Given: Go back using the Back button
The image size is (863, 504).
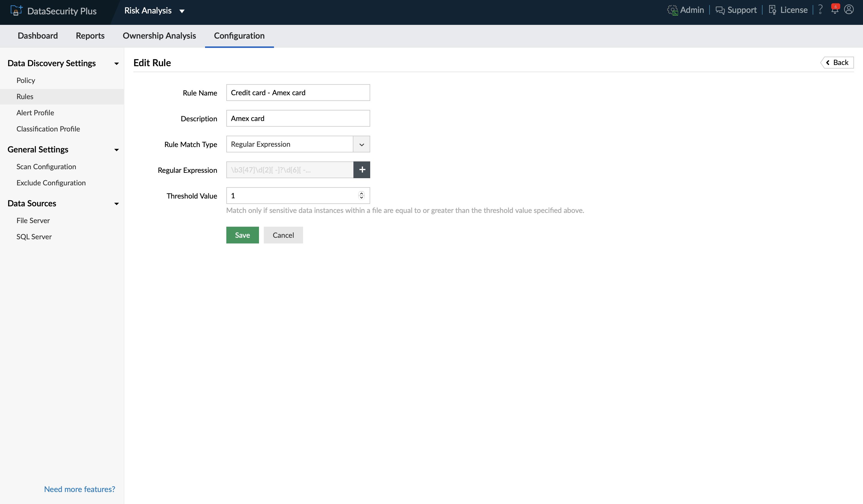Looking at the screenshot, I should (837, 62).
